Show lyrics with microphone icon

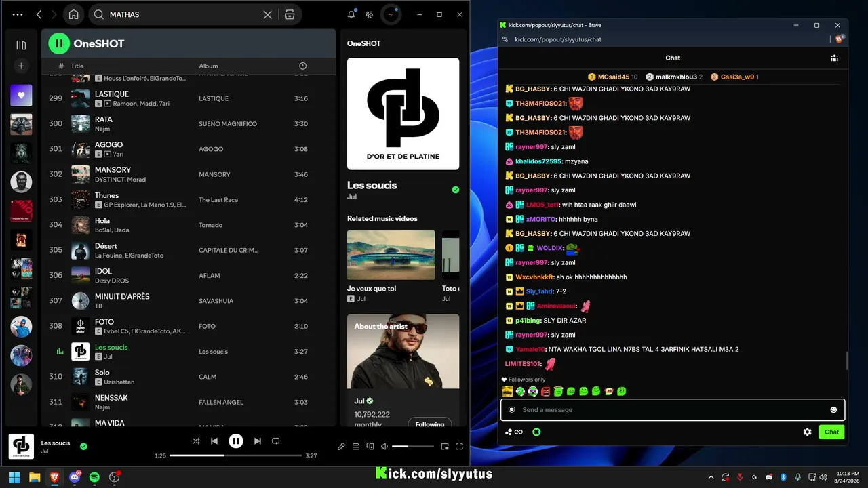[341, 447]
